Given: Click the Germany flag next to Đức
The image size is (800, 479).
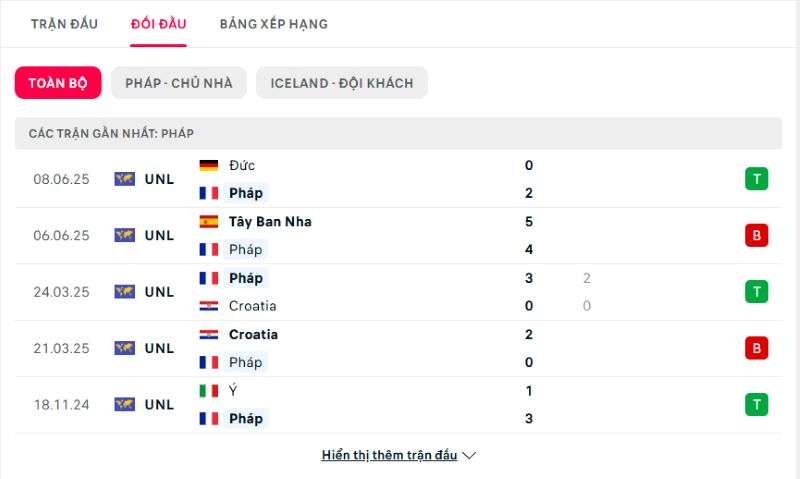Looking at the screenshot, I should (x=209, y=165).
